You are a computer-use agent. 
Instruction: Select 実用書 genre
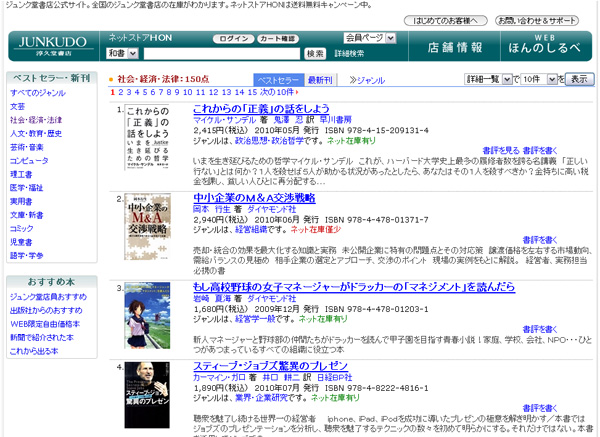coord(21,201)
